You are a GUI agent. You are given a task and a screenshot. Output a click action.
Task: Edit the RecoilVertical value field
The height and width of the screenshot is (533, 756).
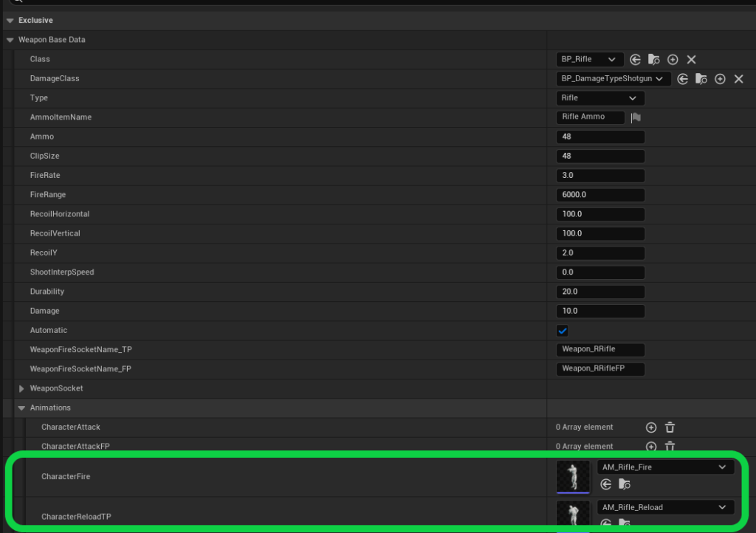click(x=600, y=233)
